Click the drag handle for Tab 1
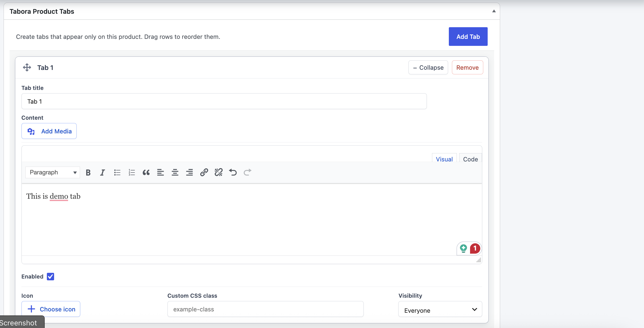 click(27, 67)
